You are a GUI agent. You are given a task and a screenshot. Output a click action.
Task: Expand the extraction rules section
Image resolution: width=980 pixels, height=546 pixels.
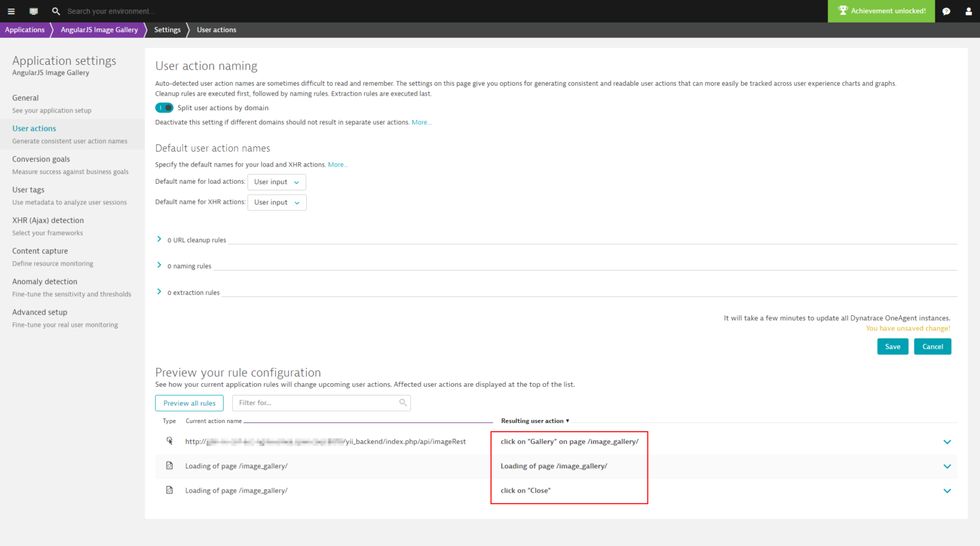pyautogui.click(x=159, y=292)
